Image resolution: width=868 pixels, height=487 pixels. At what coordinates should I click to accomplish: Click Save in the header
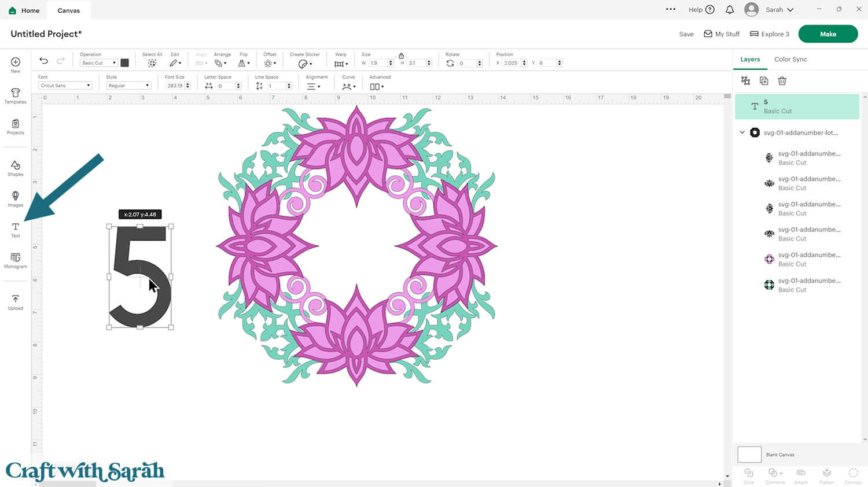tap(686, 34)
